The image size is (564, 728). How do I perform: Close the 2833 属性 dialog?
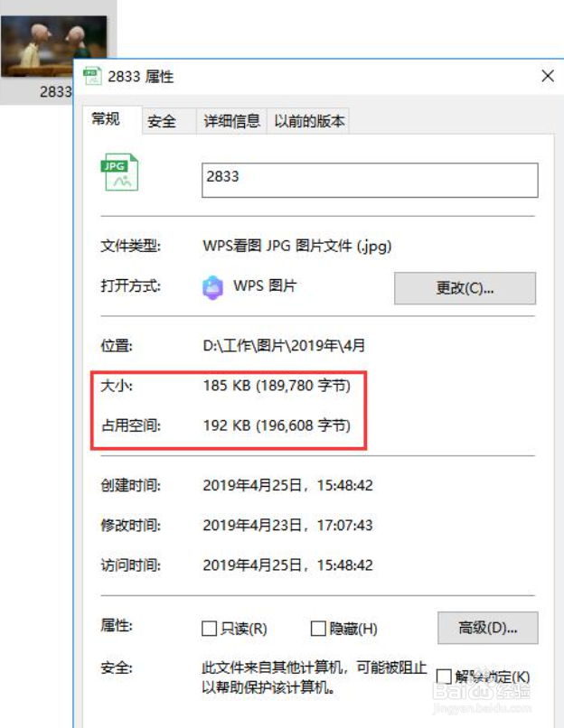(x=548, y=76)
